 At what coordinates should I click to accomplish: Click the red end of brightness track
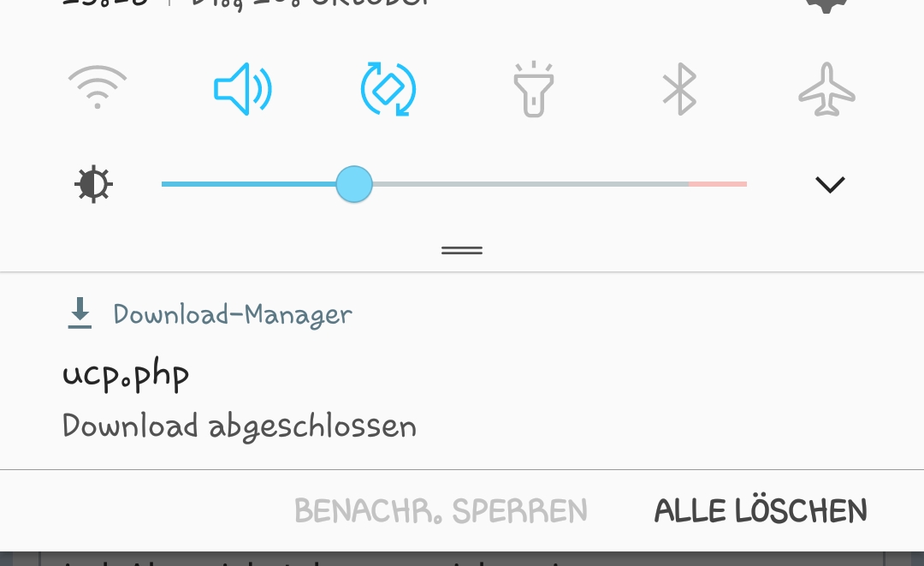coord(718,184)
